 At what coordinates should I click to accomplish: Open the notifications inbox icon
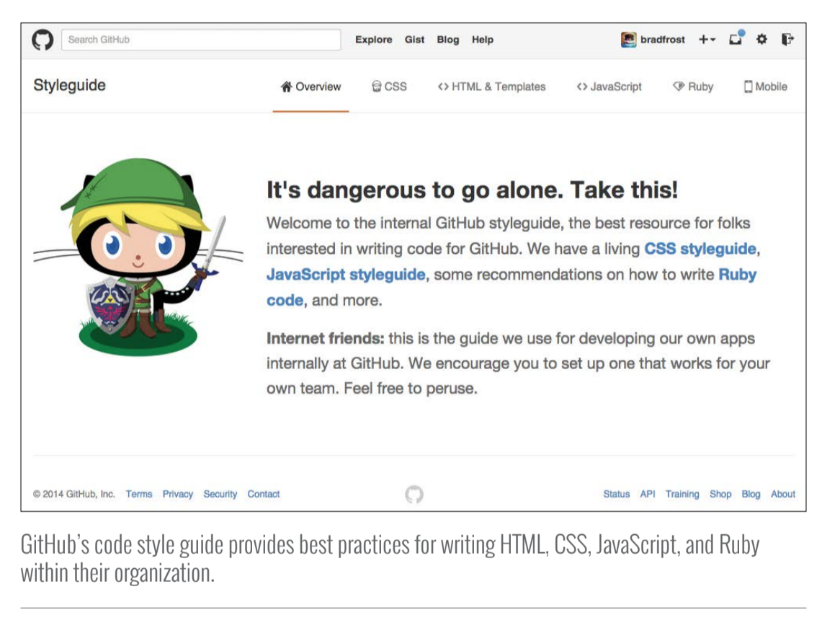click(x=736, y=38)
